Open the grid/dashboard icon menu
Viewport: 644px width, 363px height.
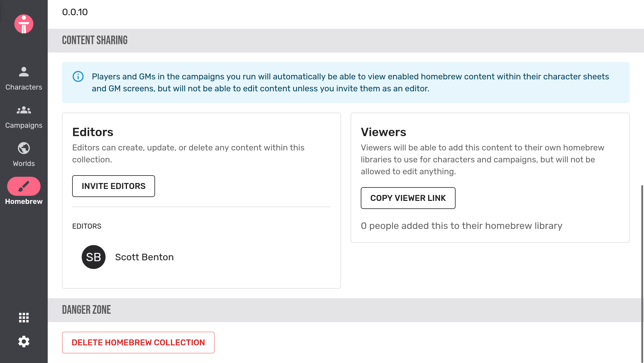tap(24, 317)
